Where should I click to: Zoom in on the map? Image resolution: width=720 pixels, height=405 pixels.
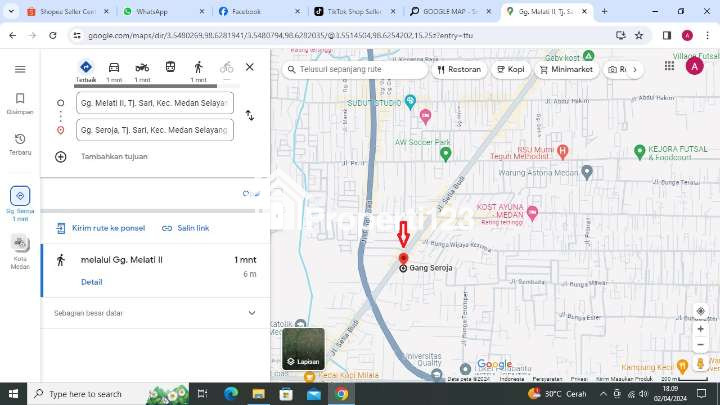point(700,329)
